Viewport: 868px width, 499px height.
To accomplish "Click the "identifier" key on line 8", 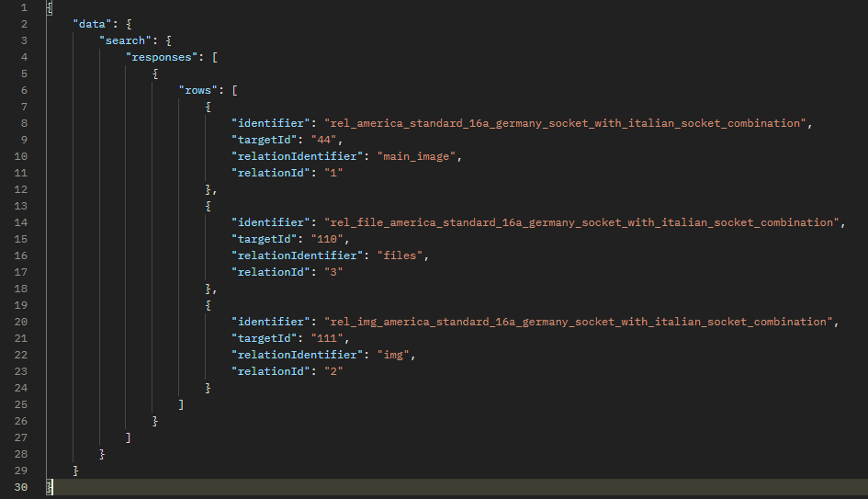I will pos(271,123).
